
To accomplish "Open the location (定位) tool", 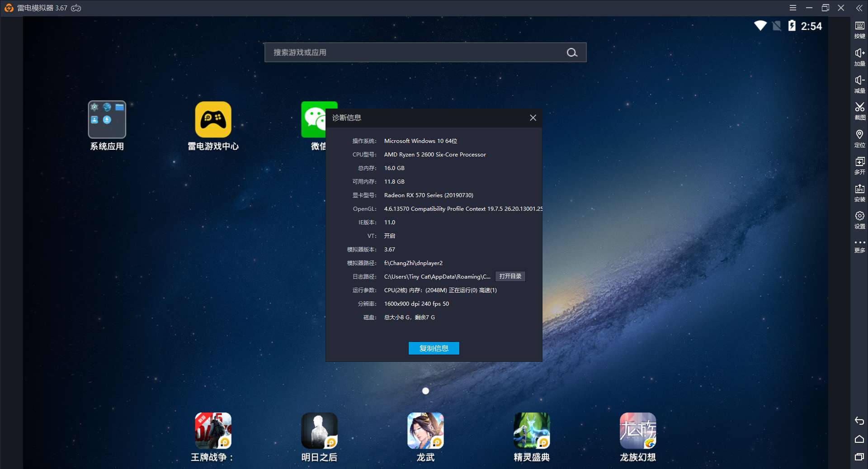I will click(x=859, y=137).
